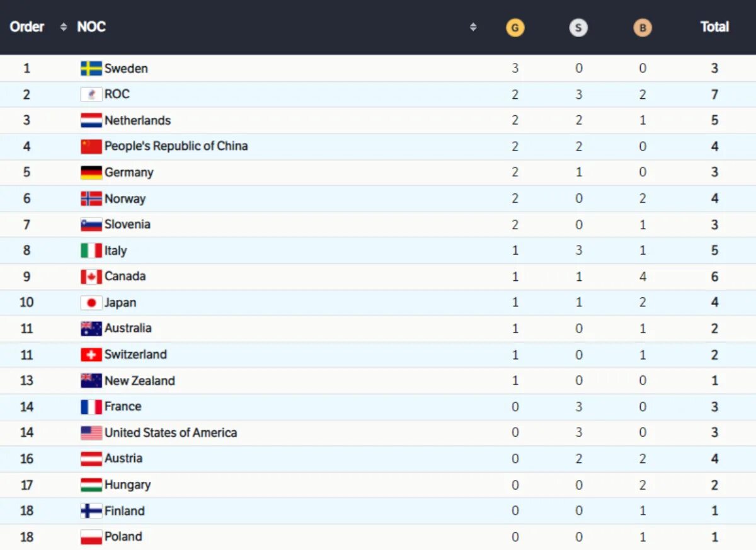Click Sweden's gold count of 3

tap(515, 68)
